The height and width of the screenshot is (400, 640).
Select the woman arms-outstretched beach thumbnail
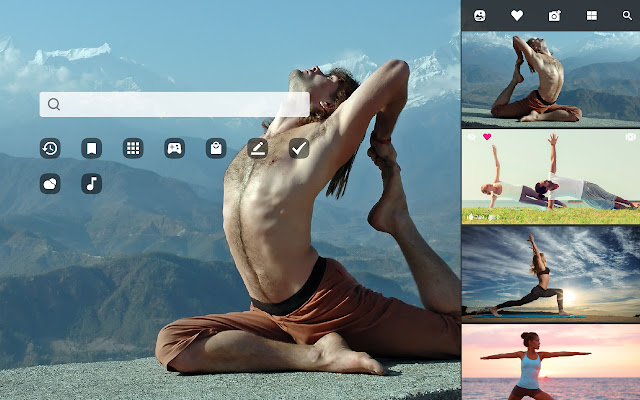[x=550, y=362]
